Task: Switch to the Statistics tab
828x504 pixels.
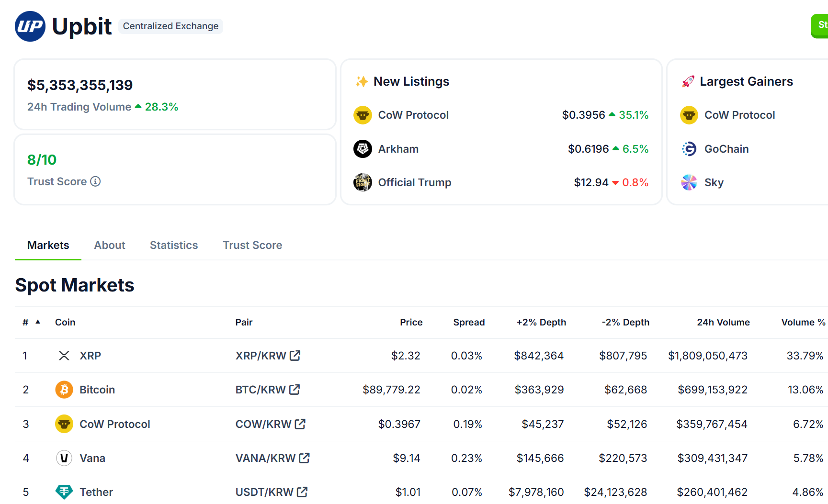Action: (174, 245)
